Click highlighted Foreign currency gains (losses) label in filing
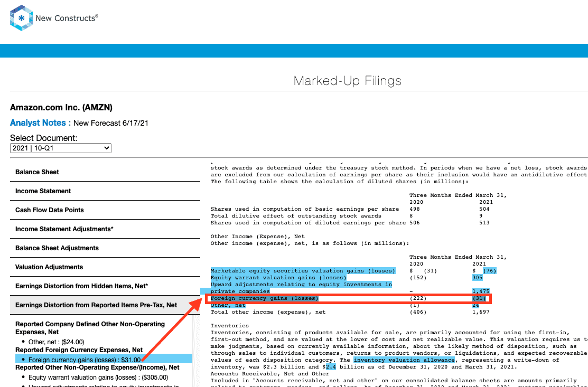Image resolution: width=588 pixels, height=387 pixels. (264, 298)
